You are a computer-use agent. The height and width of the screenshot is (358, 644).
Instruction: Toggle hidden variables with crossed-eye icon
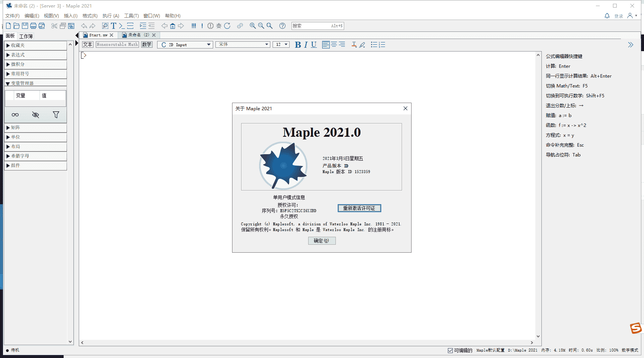[36, 115]
